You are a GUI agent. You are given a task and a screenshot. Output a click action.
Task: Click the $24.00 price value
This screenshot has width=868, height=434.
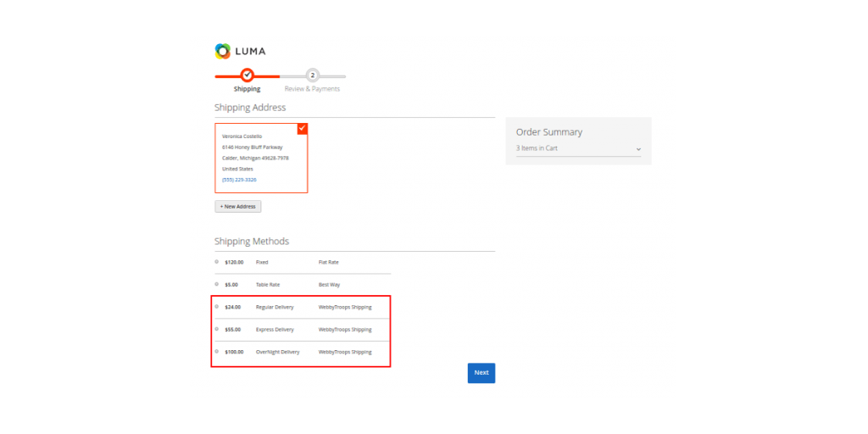click(232, 307)
